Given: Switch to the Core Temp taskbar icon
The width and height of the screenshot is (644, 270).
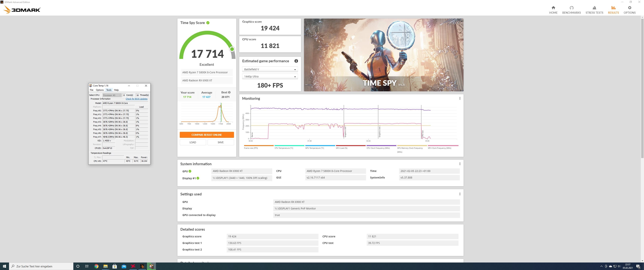Looking at the screenshot, I should click(x=151, y=266).
